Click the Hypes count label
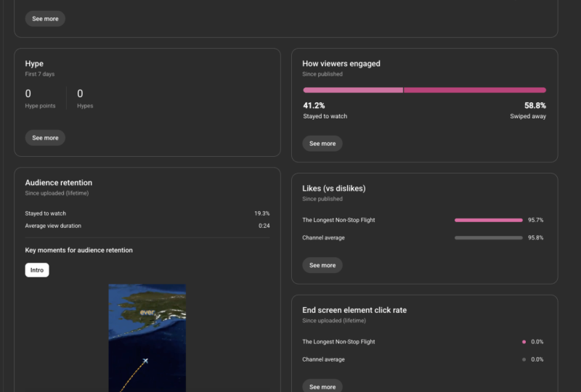This screenshot has width=581, height=392. [x=85, y=106]
